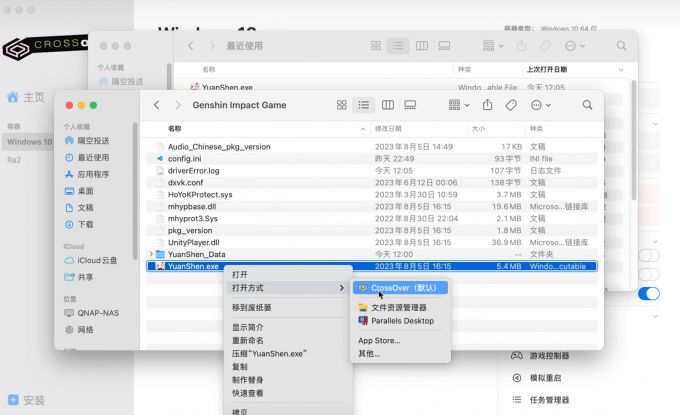Viewport: 680px width, 415px height.
Task: Open AirDrop (隔空投送) in front Finder sidebar
Action: click(87, 141)
